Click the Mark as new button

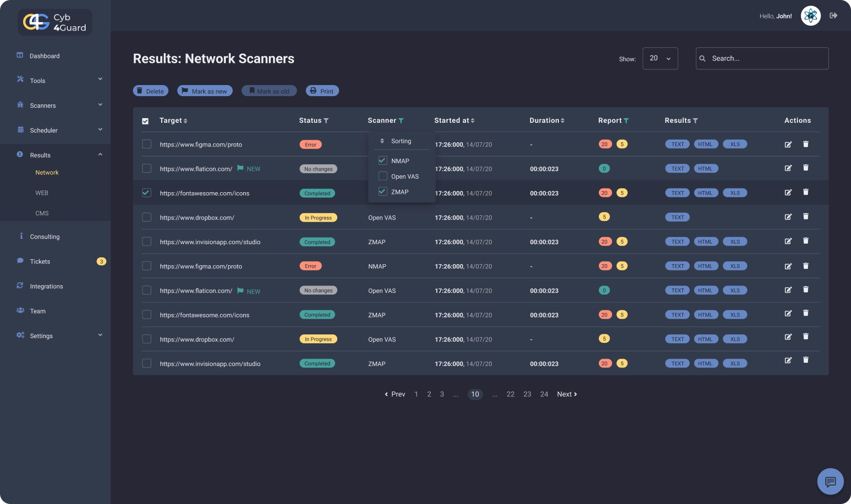pyautogui.click(x=205, y=91)
